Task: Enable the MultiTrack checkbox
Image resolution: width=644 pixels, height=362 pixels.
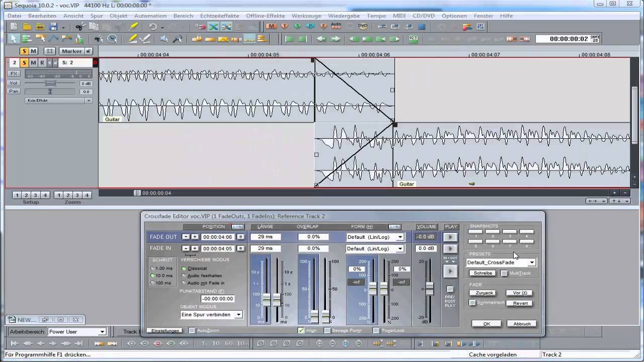Action: 504,273
